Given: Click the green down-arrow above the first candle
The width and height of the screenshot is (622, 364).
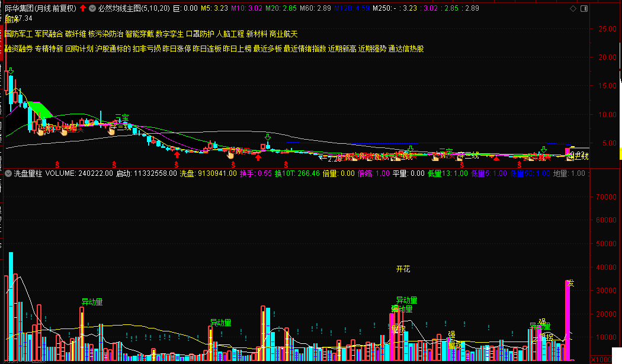Looking at the screenshot, I should pos(11,71).
